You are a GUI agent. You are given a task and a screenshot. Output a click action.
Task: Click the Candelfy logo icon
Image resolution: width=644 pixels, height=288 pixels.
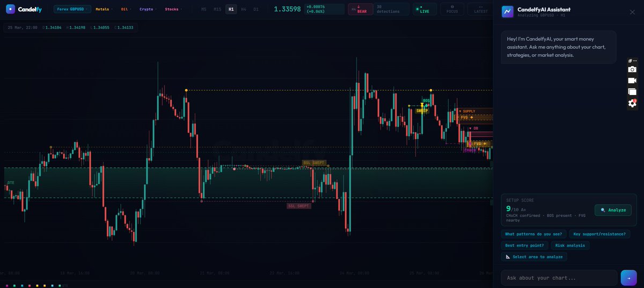(x=10, y=9)
